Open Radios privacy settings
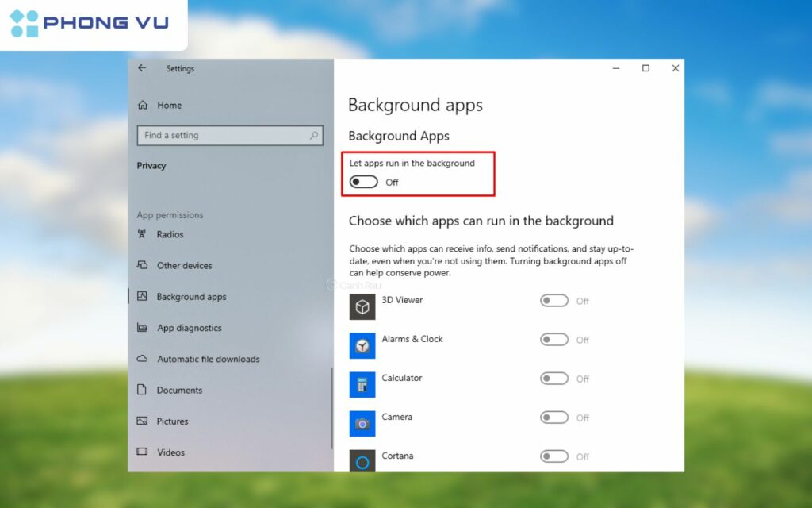Image resolution: width=812 pixels, height=508 pixels. click(x=170, y=235)
